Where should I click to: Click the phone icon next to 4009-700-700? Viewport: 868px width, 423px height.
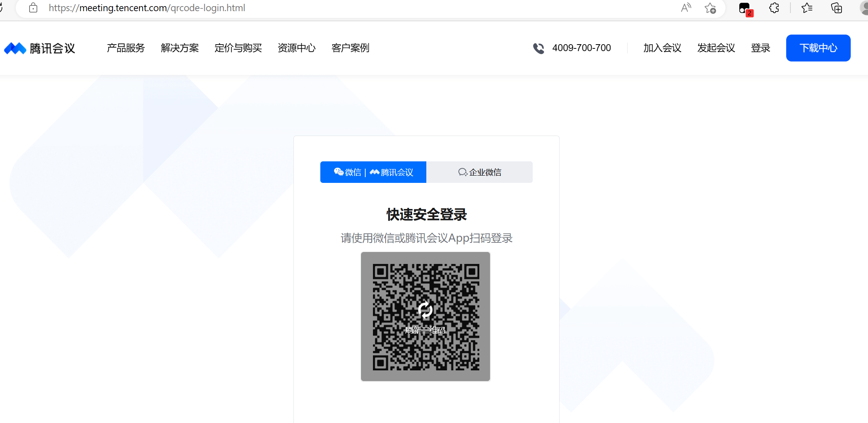pos(539,48)
